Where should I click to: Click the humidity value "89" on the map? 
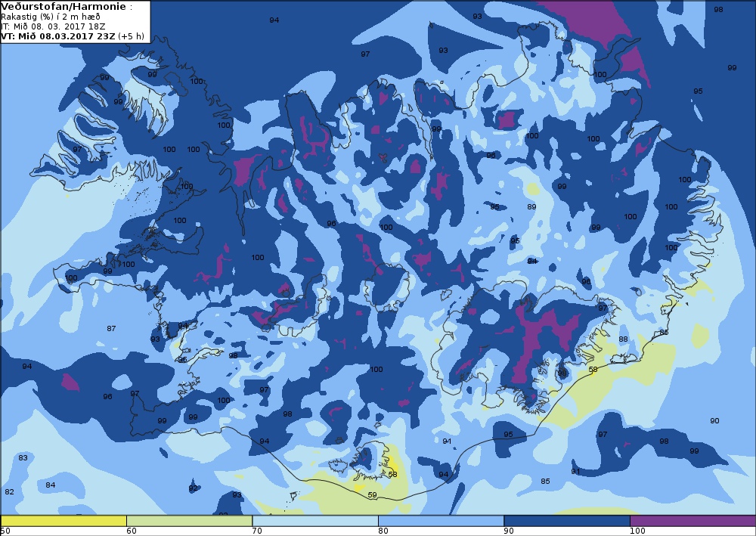point(531,207)
